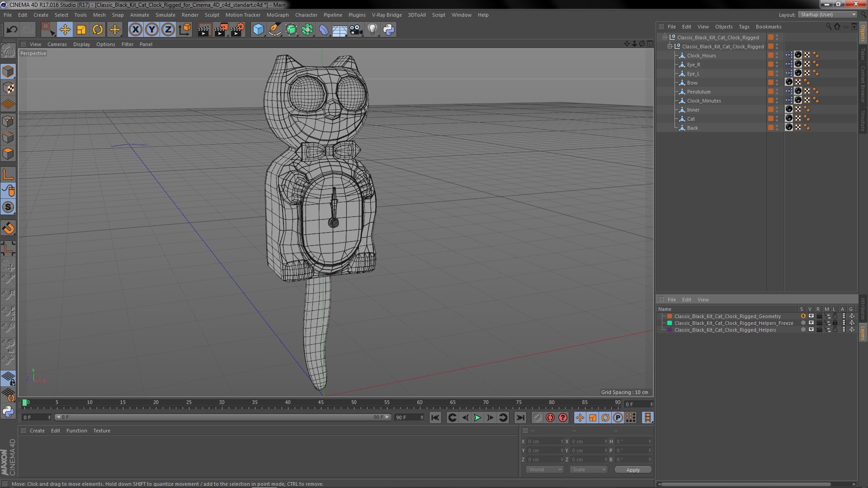Add a Light object
Viewport: 868px width, 488px height.
(373, 30)
